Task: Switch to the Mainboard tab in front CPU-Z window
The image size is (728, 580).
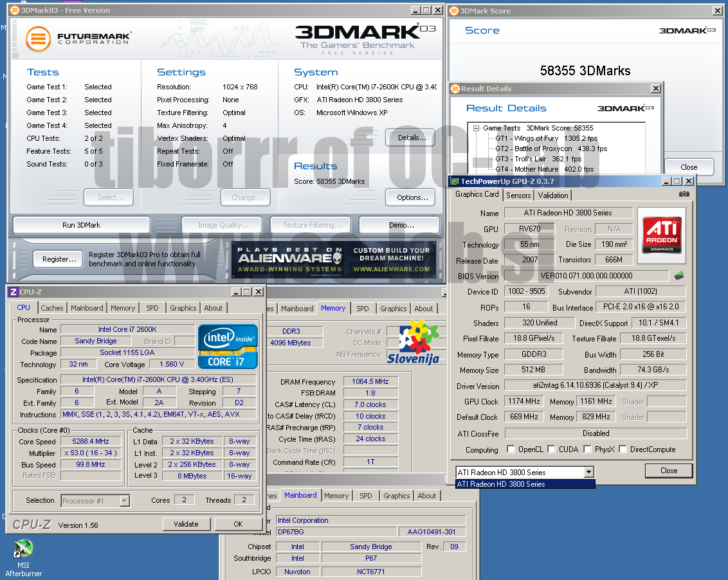Action: coord(87,308)
